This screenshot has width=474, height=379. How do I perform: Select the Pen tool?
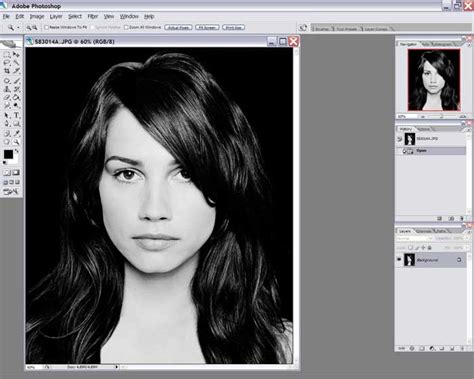coord(7,124)
